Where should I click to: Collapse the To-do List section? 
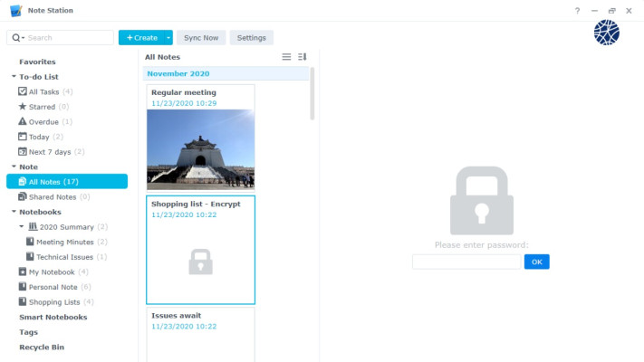click(x=14, y=76)
